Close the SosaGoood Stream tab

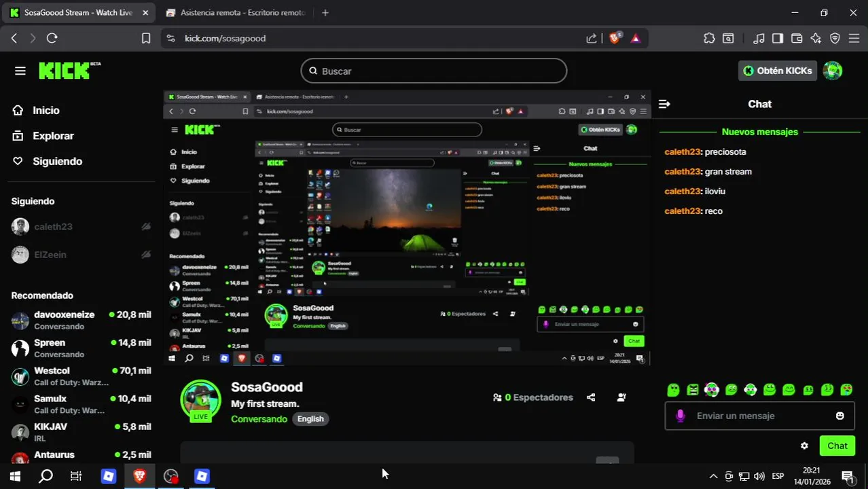[x=145, y=12]
